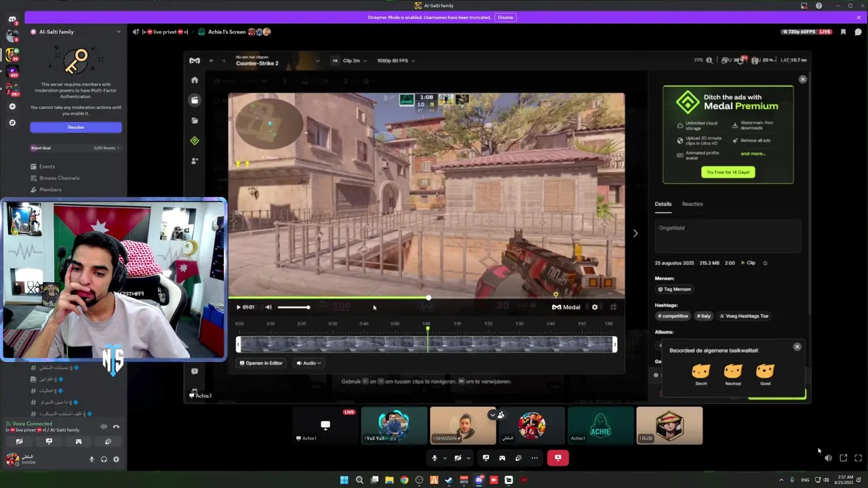
Task: Open the Medal folder icon in sidebar
Action: coord(195,121)
